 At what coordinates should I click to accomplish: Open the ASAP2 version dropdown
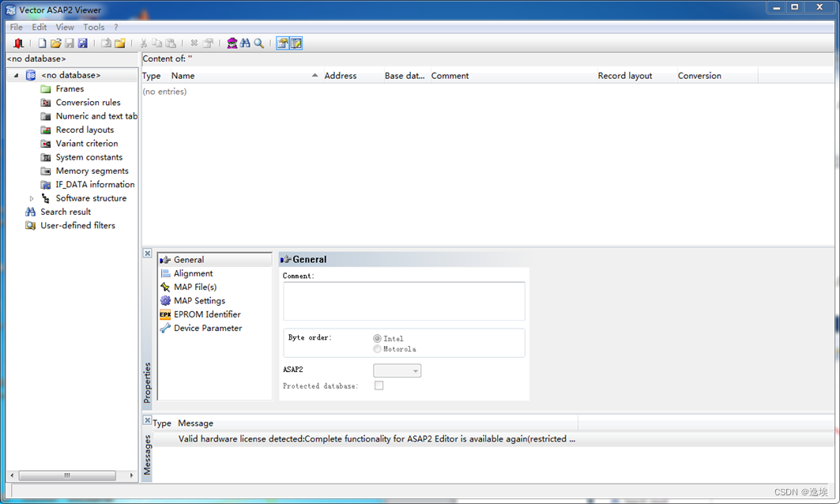pyautogui.click(x=397, y=370)
